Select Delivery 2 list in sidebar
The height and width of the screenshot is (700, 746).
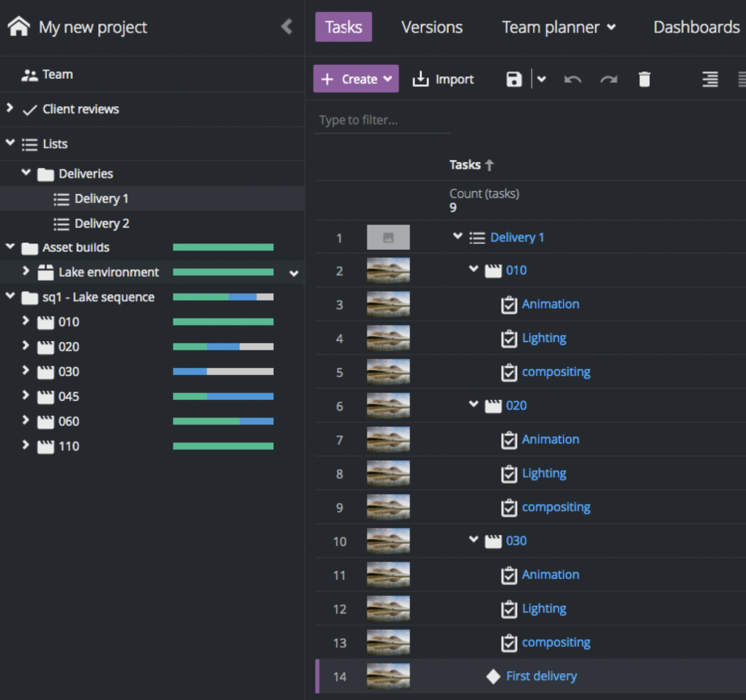101,224
